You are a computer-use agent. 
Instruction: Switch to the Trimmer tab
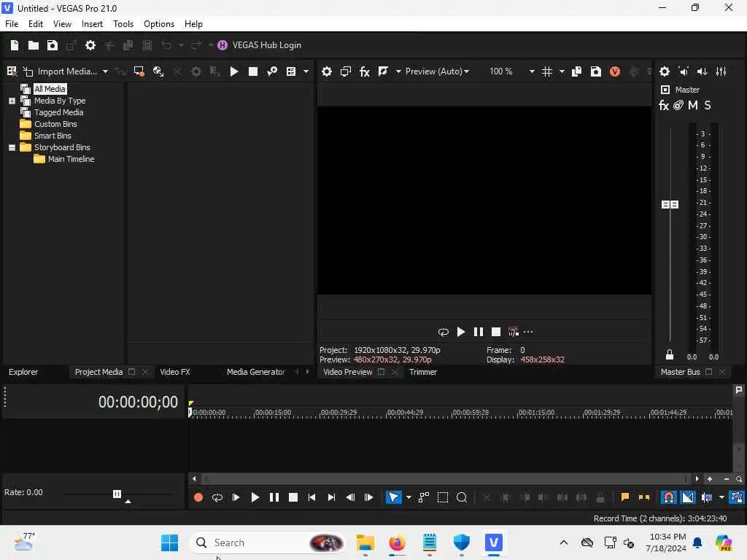(422, 372)
